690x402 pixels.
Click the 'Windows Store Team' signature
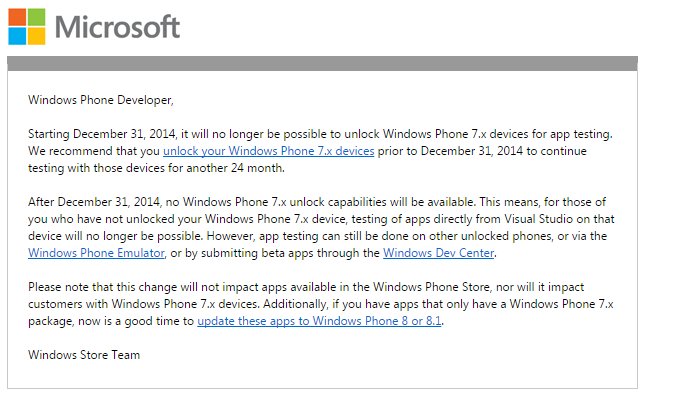[x=84, y=354]
